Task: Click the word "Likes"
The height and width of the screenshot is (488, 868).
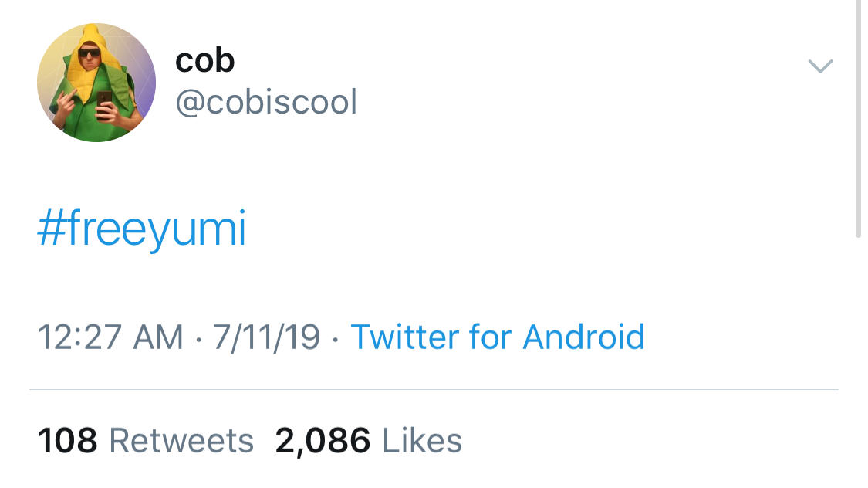Action: (422, 441)
